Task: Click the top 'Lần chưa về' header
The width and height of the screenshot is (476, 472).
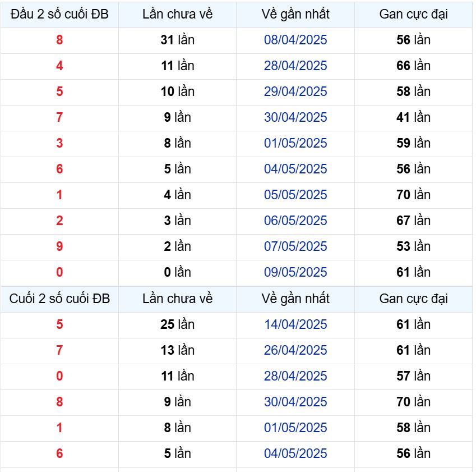Action: tap(178, 14)
